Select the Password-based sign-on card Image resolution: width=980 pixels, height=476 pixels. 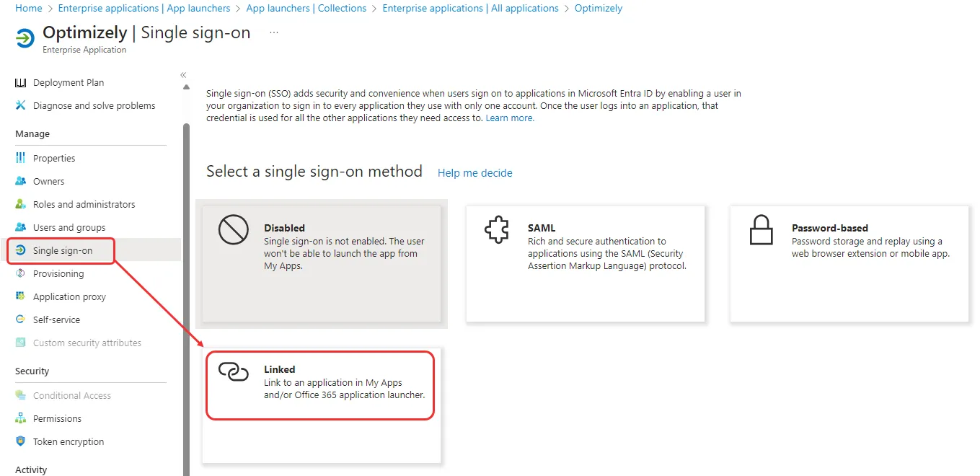click(849, 263)
